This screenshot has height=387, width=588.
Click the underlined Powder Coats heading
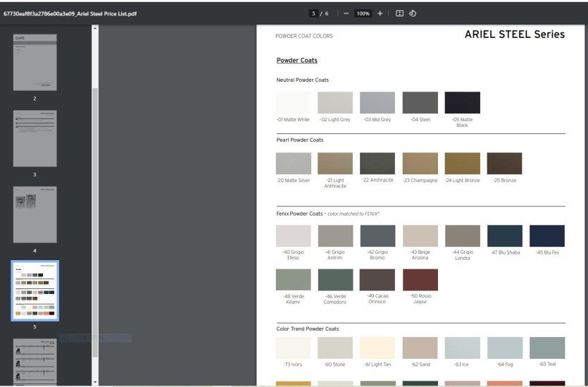click(x=296, y=61)
